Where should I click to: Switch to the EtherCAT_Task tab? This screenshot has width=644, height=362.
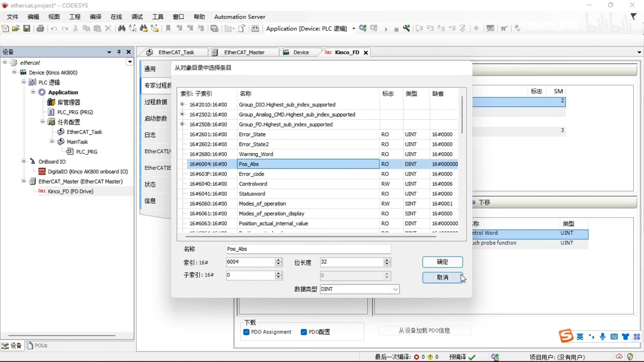(x=176, y=52)
